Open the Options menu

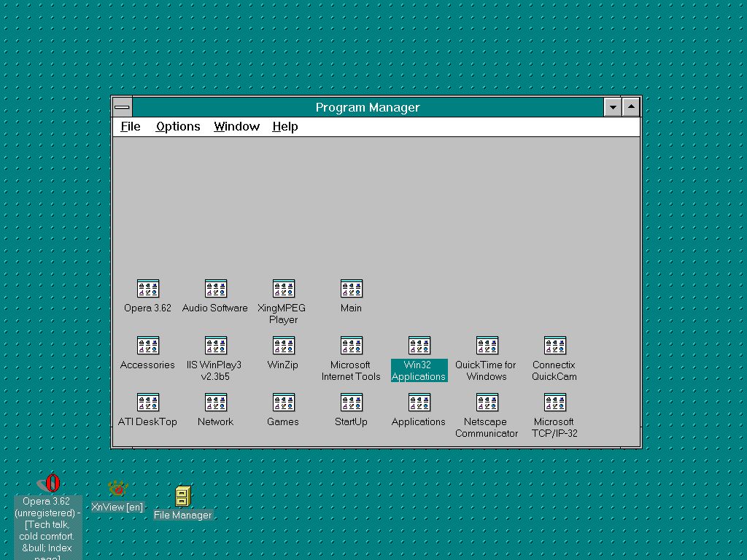pyautogui.click(x=178, y=127)
